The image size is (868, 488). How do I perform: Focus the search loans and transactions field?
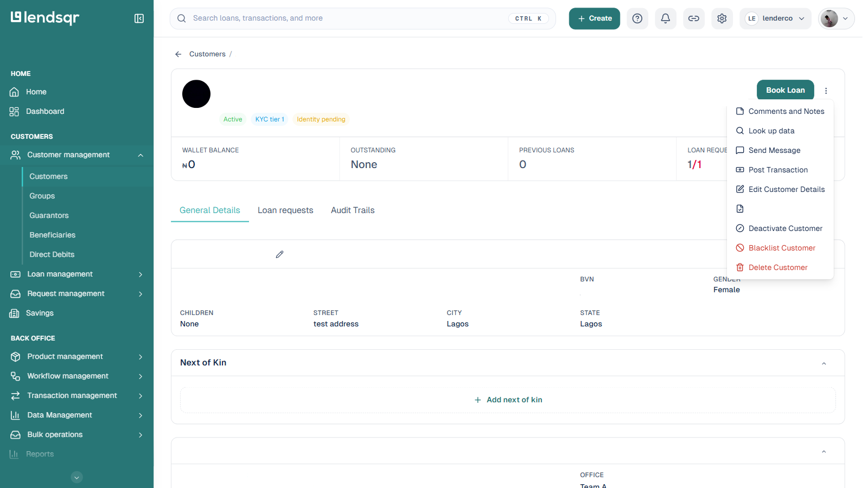pos(363,18)
